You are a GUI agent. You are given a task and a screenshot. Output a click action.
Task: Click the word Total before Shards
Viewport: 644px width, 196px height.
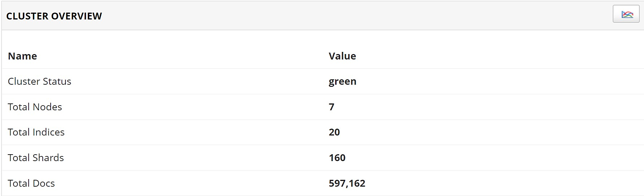pos(19,158)
